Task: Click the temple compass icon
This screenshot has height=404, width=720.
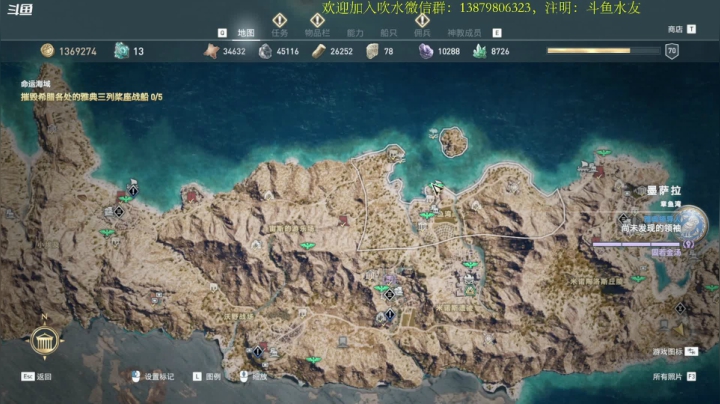Action: click(x=45, y=341)
